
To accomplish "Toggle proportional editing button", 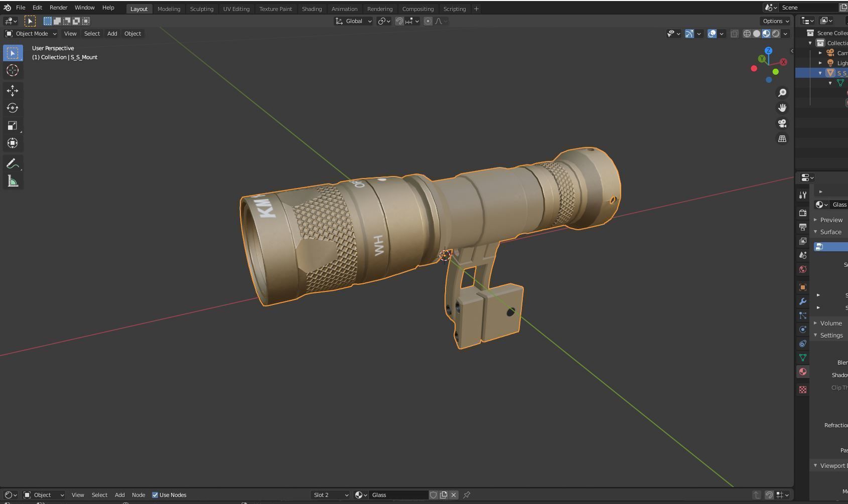I will pos(428,21).
